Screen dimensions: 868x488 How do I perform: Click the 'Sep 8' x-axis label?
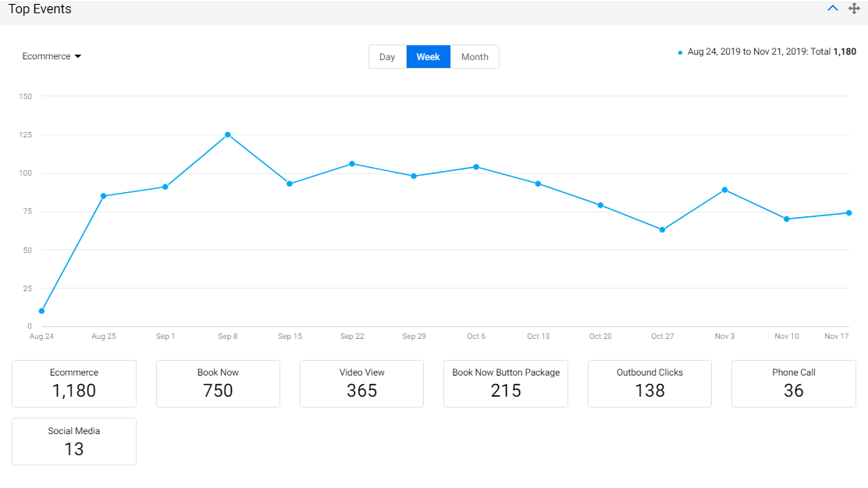[227, 337]
